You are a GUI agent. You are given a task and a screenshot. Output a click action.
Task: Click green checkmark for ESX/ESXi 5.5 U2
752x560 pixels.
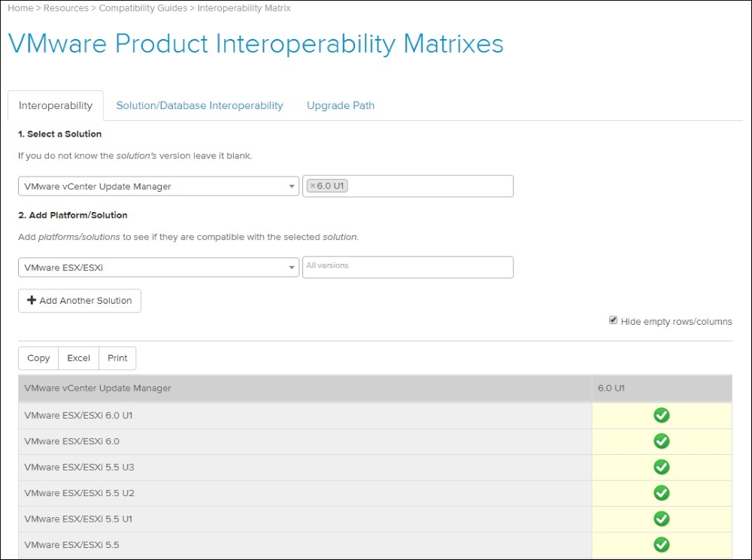pyautogui.click(x=661, y=493)
